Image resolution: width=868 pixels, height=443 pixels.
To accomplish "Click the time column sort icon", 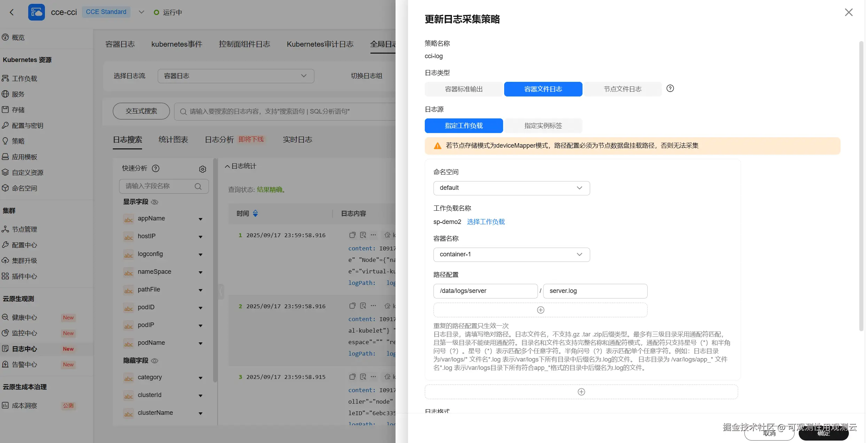I will (256, 213).
